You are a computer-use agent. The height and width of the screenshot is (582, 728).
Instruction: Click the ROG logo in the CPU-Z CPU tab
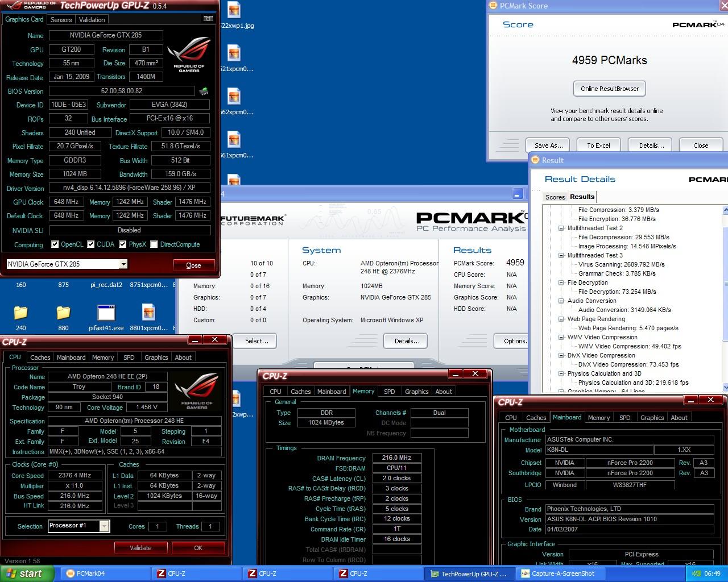[197, 392]
